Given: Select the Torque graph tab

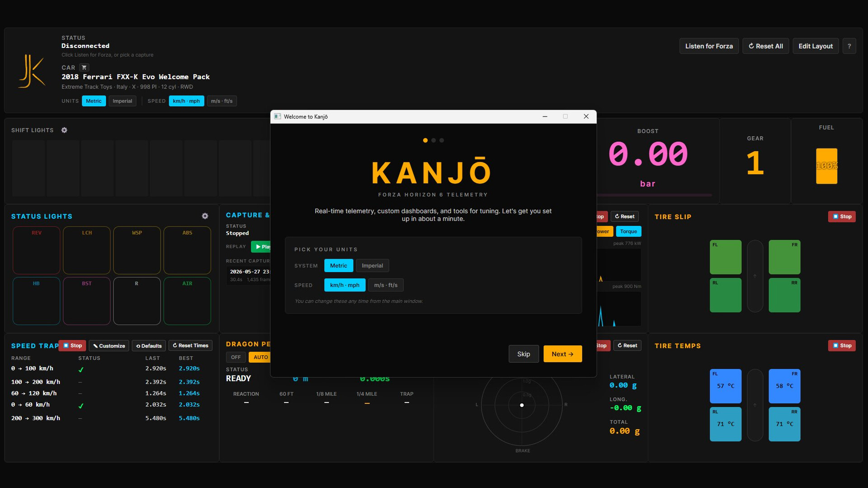Looking at the screenshot, I should tap(628, 231).
